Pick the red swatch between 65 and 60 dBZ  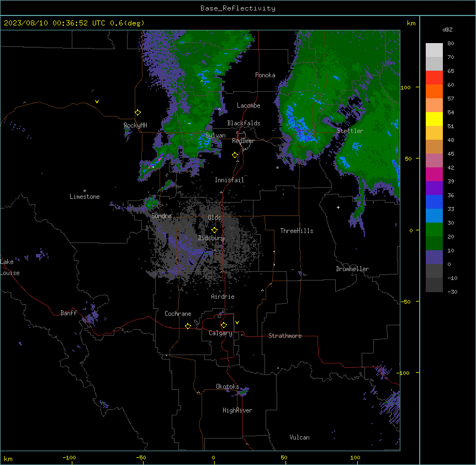pyautogui.click(x=434, y=78)
